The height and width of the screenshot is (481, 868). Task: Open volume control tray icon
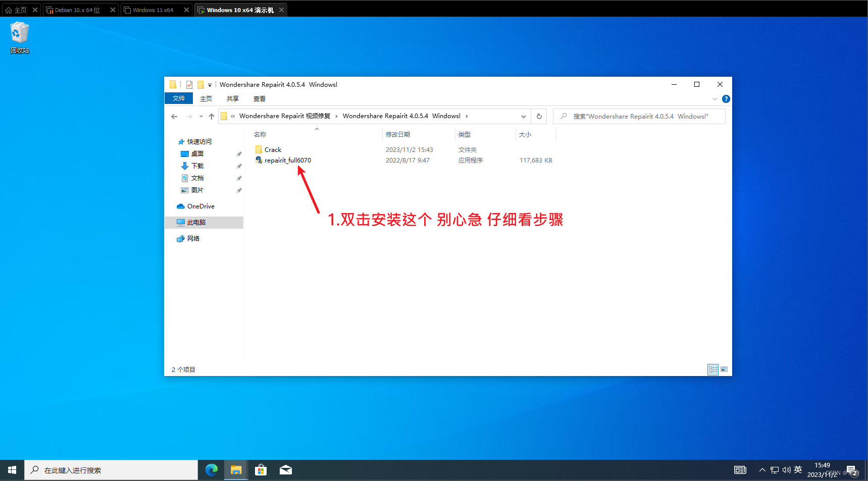(786, 470)
